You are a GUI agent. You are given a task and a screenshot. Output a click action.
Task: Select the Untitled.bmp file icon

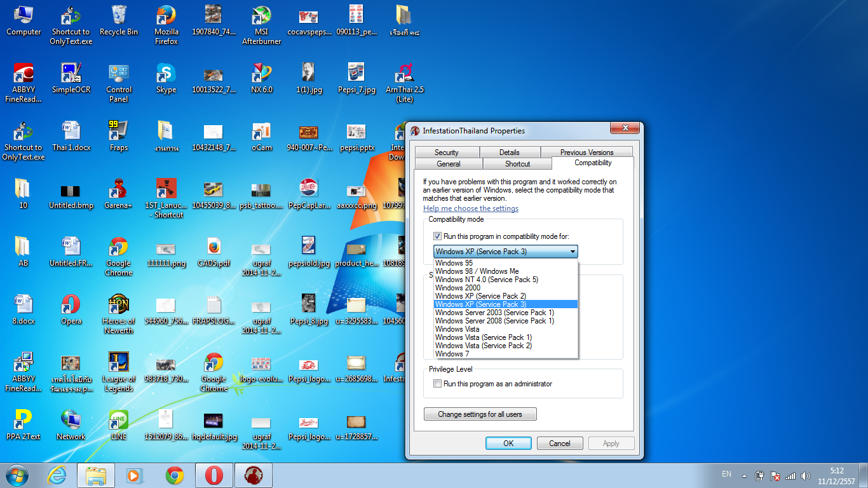(71, 194)
